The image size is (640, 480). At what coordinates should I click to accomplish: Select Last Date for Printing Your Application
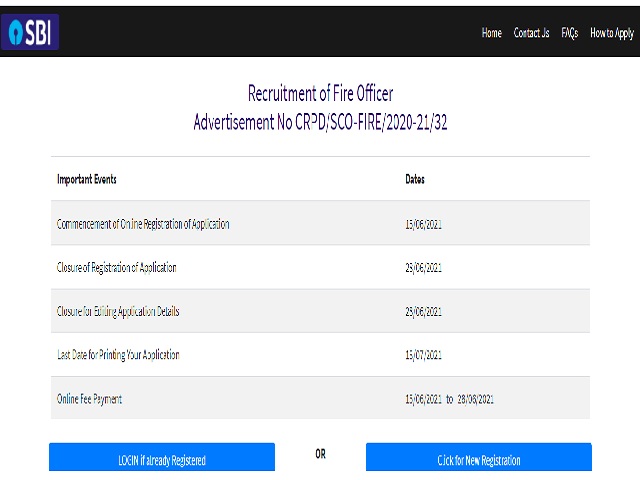pyautogui.click(x=118, y=355)
